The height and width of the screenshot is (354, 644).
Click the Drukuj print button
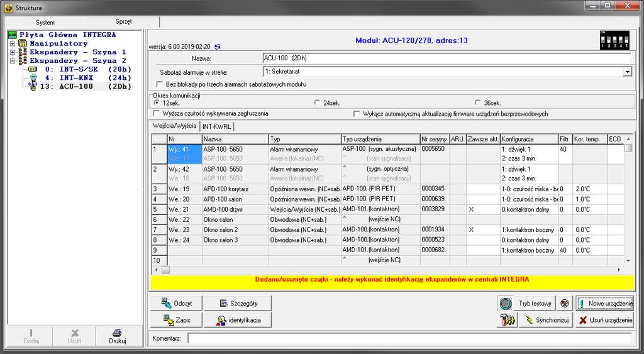point(118,336)
